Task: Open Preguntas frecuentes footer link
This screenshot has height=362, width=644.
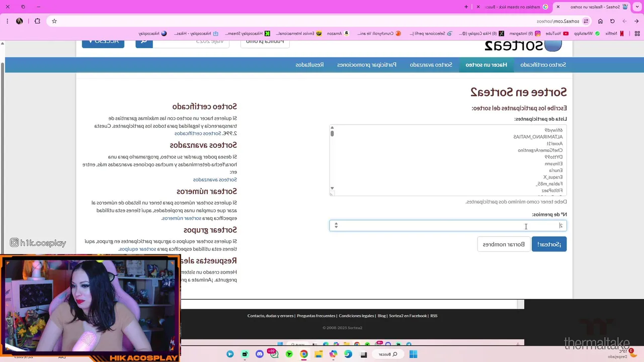Action: [316, 316]
